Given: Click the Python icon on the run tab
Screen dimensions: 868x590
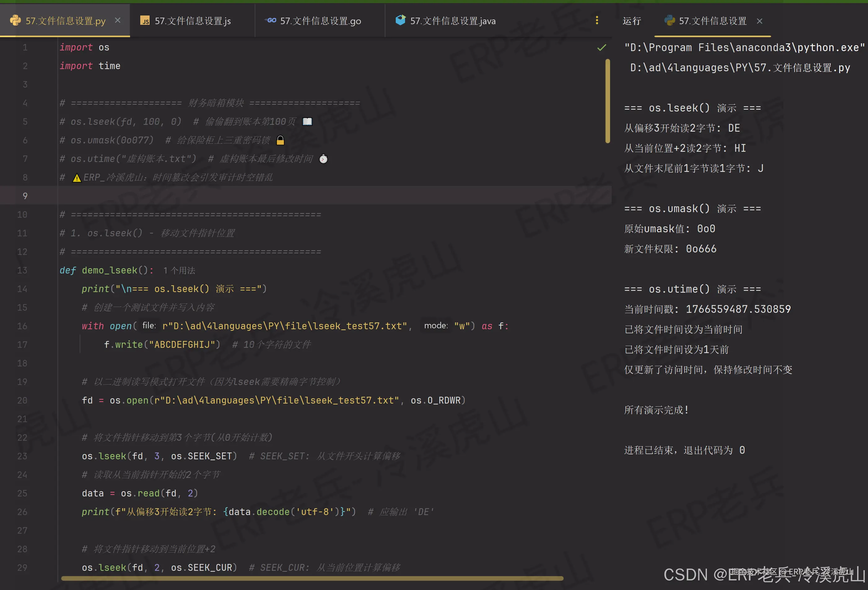Looking at the screenshot, I should pyautogui.click(x=670, y=20).
